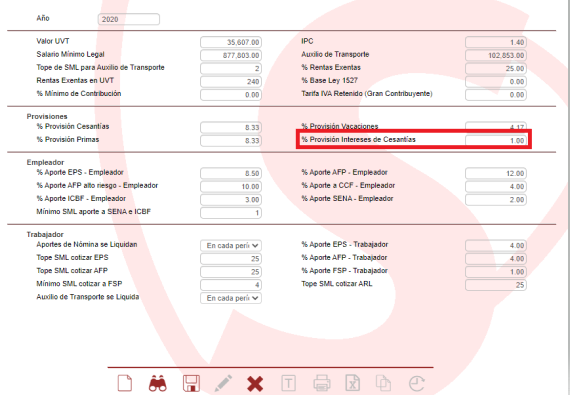Select the Año input field
Image resolution: width=570 pixels, height=395 pixels.
(x=129, y=19)
